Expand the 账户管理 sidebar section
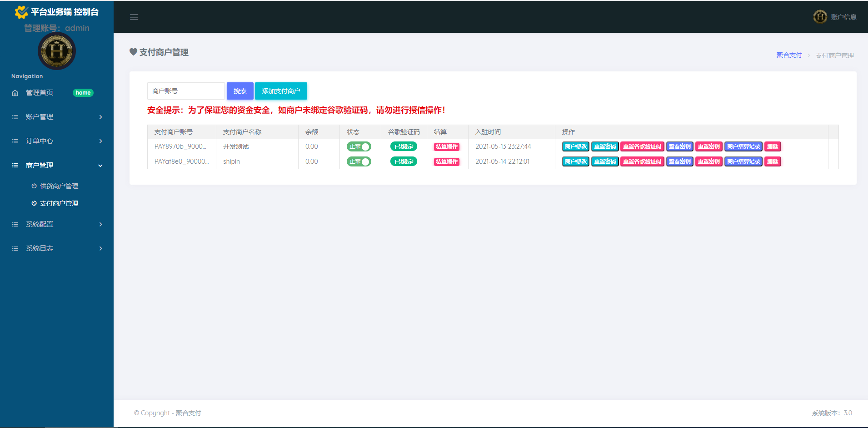The image size is (868, 428). point(56,116)
